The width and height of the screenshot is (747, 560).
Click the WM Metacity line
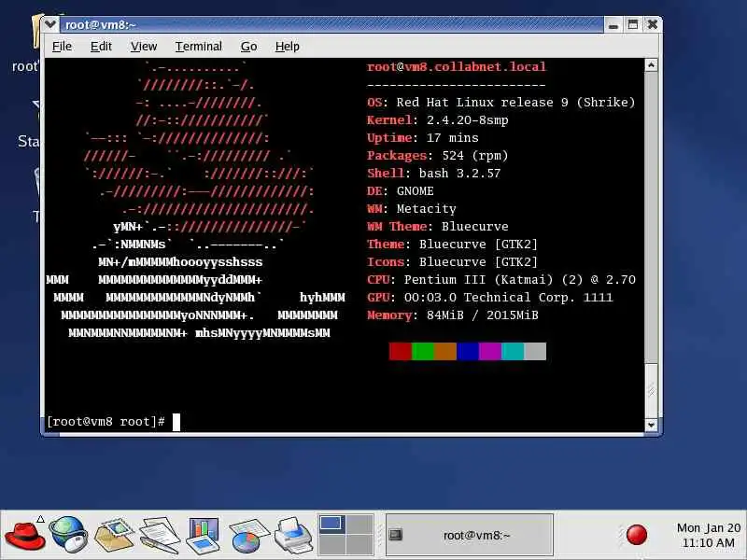tap(412, 208)
